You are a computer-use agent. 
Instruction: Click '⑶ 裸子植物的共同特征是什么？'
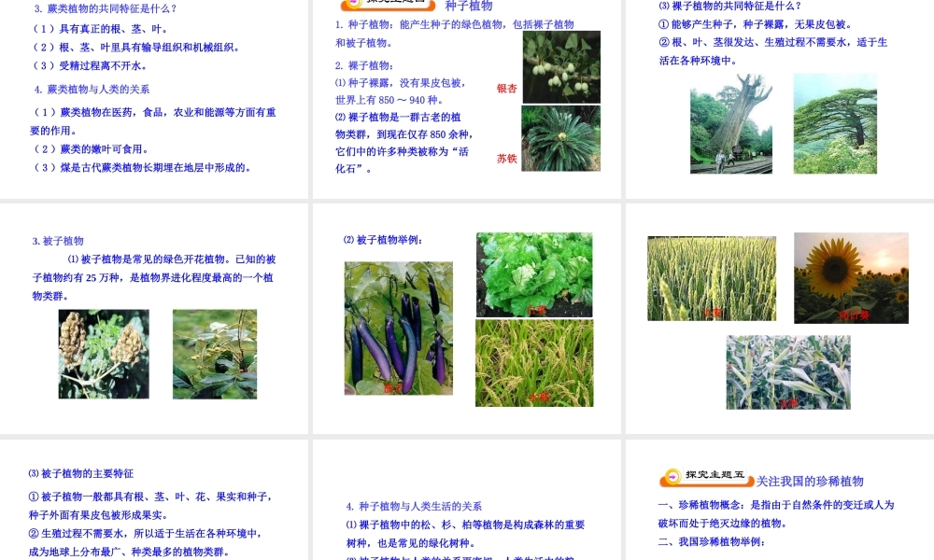click(x=730, y=6)
